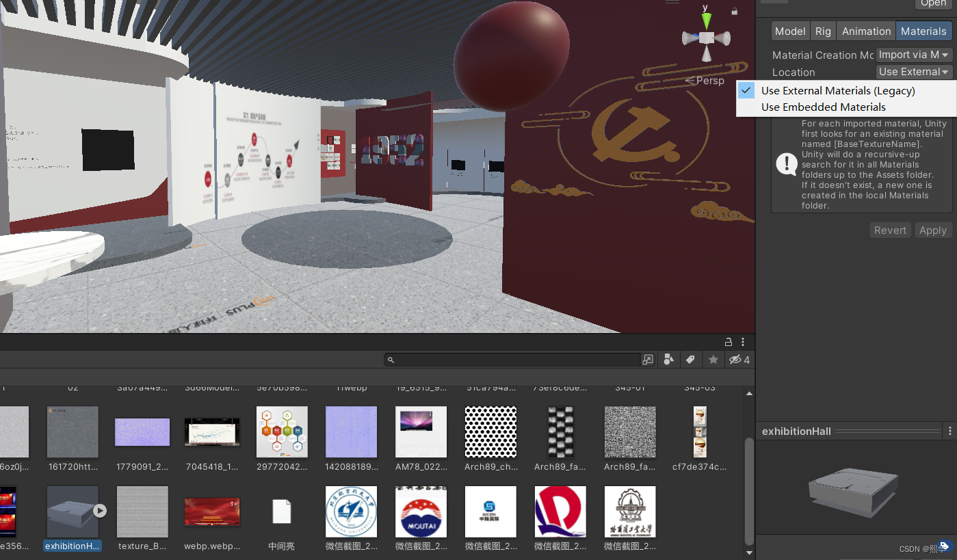This screenshot has height=560, width=957.
Task: Select the webp.webp red banner thumbnail
Action: click(212, 511)
